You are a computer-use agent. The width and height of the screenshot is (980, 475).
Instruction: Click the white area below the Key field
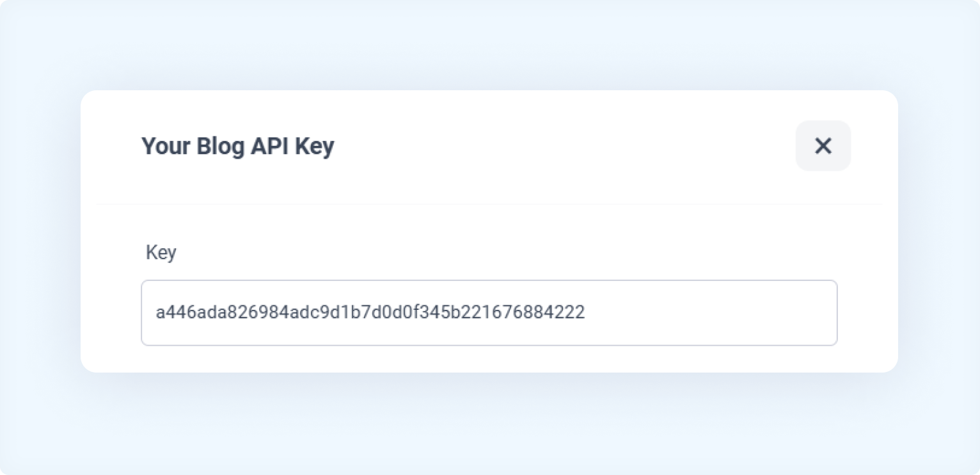pyautogui.click(x=489, y=359)
